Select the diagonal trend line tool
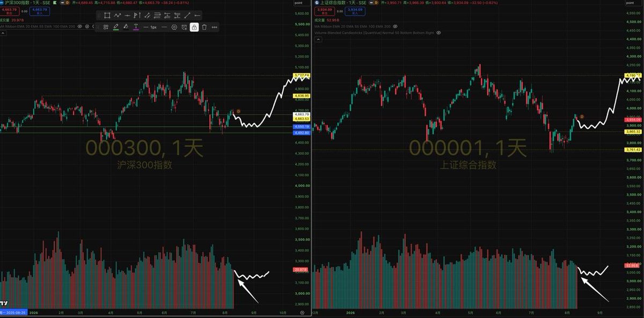This screenshot has height=318, width=644. coord(188,15)
